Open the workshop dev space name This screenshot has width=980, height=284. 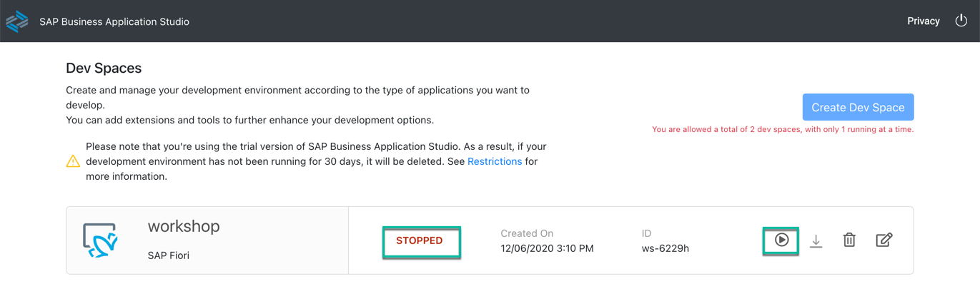click(184, 226)
